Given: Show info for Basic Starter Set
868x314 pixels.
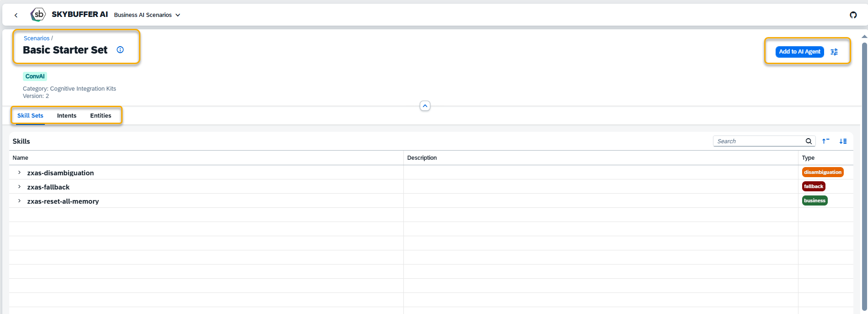Looking at the screenshot, I should pos(120,50).
